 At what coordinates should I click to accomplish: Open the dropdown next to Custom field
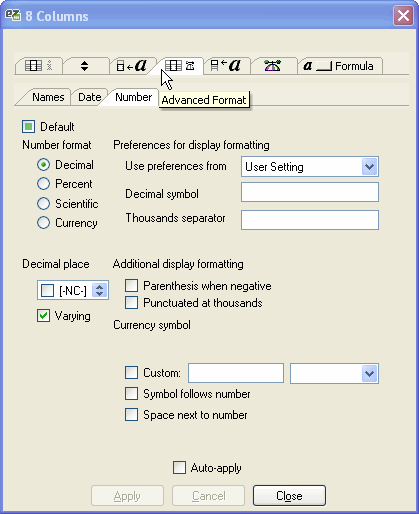click(x=370, y=373)
